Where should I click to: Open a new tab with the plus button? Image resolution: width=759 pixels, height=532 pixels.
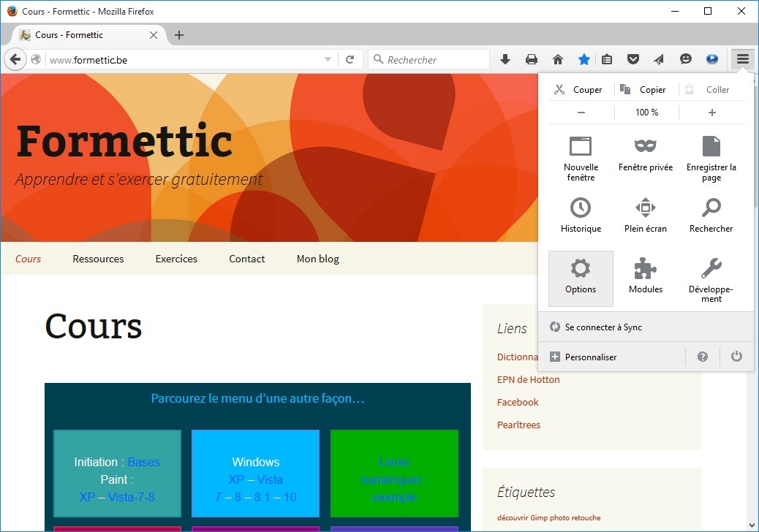coord(178,35)
